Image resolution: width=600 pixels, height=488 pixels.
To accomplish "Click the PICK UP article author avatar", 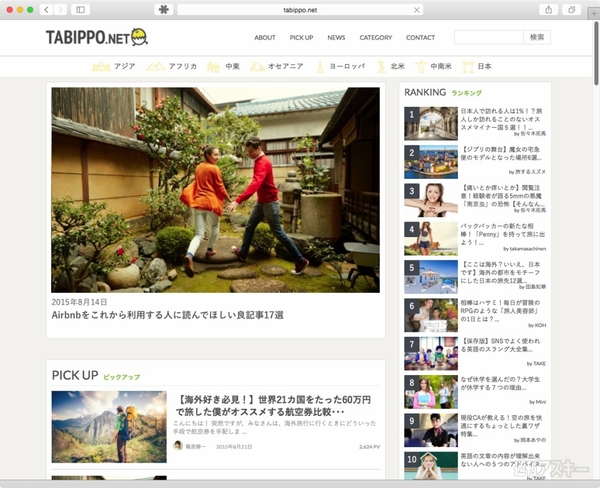I will click(178, 446).
